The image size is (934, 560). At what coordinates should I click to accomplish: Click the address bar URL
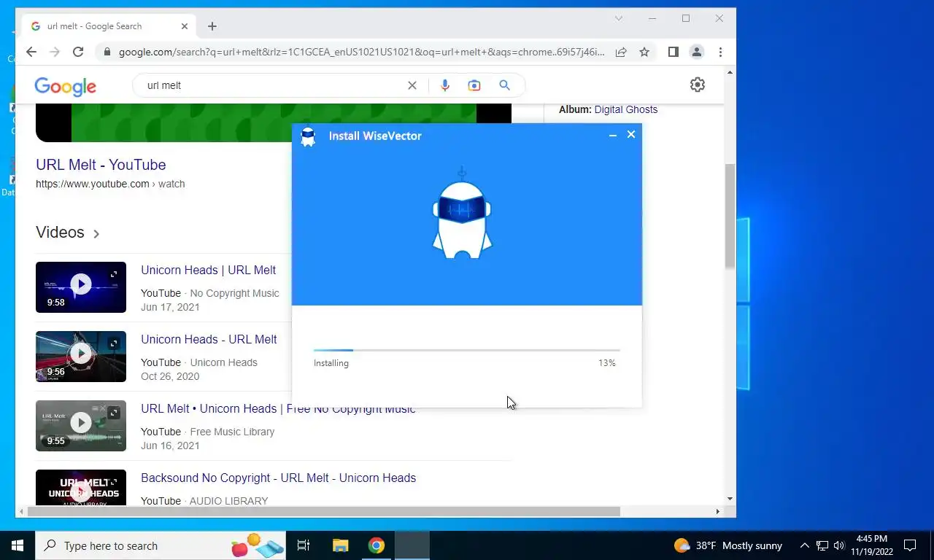click(361, 52)
